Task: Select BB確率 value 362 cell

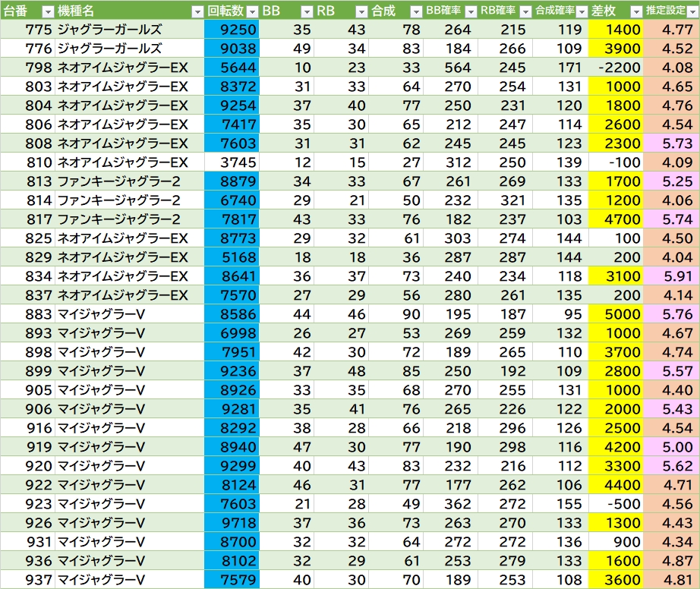Action: [450, 503]
